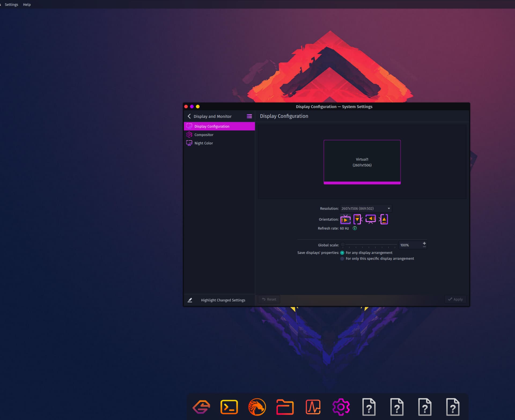Click the Refresh rate 60 Hz text
This screenshot has height=420, width=515.
pyautogui.click(x=333, y=228)
